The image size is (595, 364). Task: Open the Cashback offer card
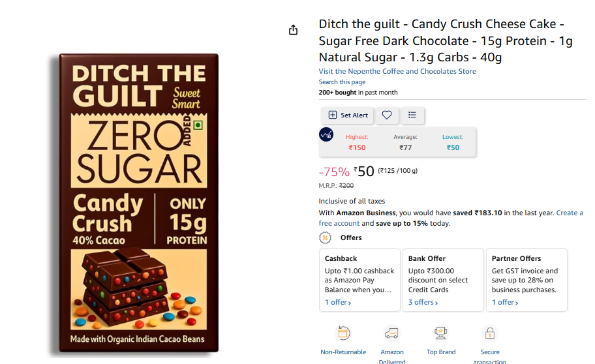359,280
